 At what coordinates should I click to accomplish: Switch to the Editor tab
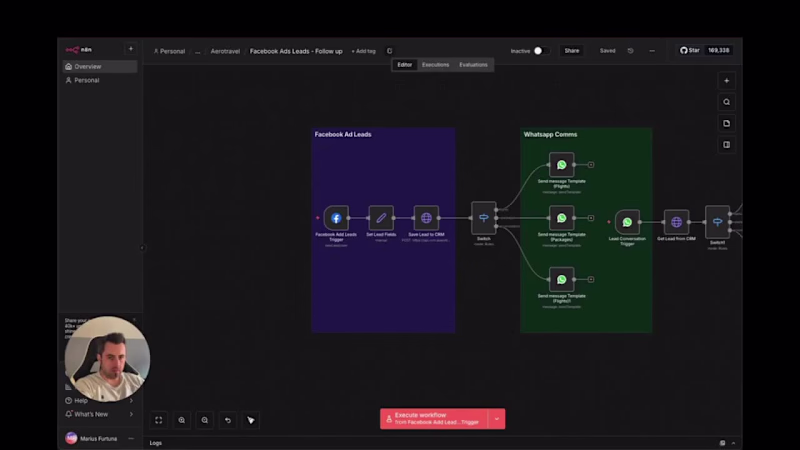(x=405, y=65)
